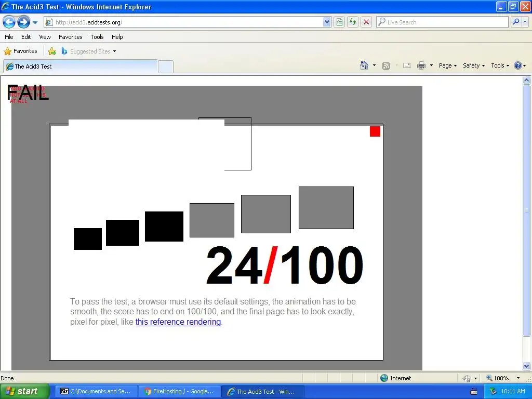Select The Acid3 Test tab
The width and height of the screenshot is (532, 399).
(x=81, y=66)
